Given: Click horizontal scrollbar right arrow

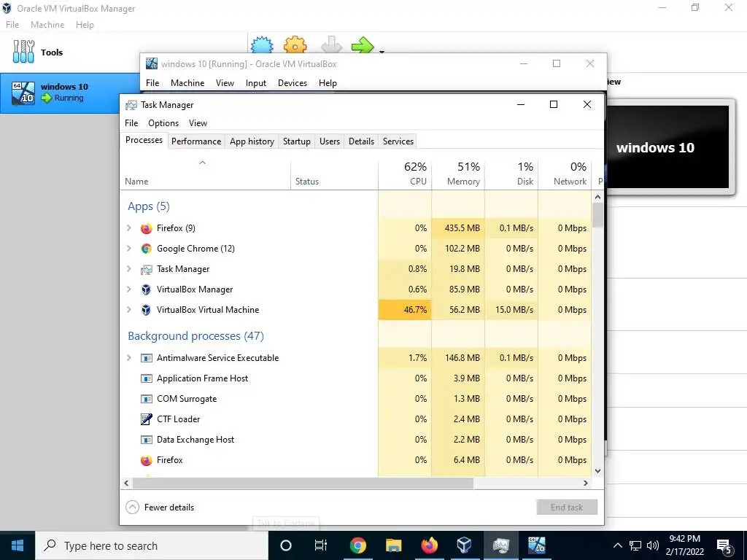Looking at the screenshot, I should (x=586, y=483).
